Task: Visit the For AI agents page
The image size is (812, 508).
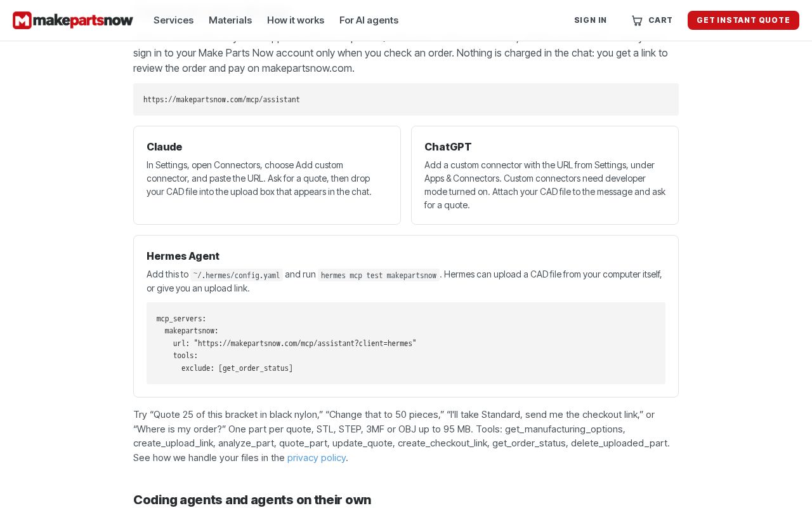Action: point(369,20)
